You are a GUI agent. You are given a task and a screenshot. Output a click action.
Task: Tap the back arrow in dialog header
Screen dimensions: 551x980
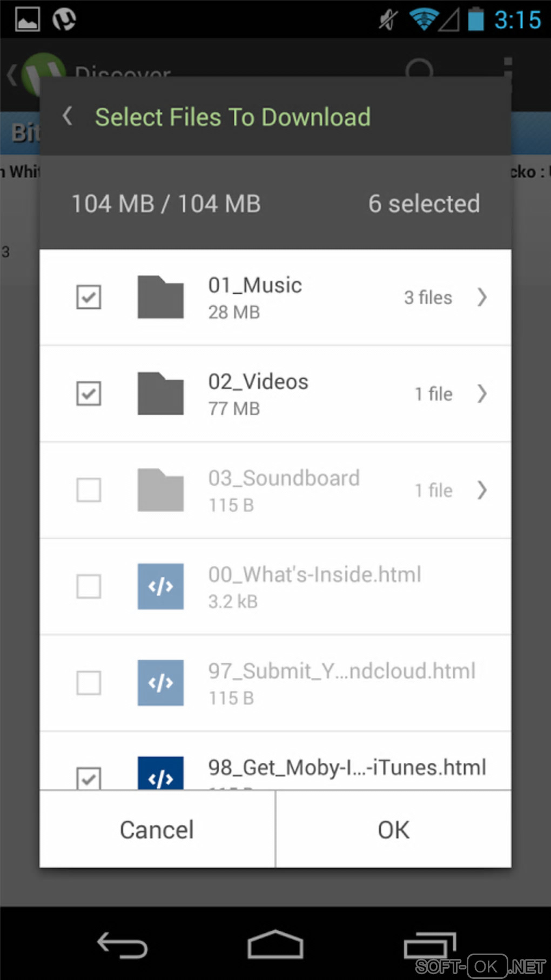click(68, 116)
